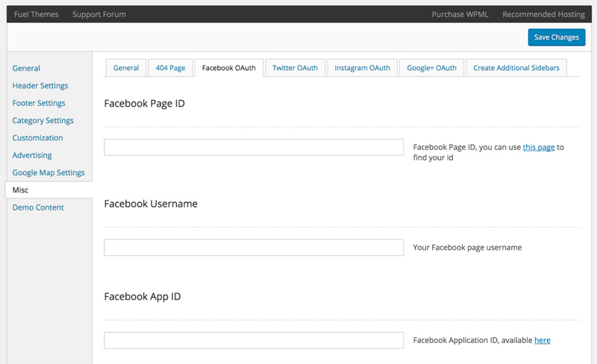Open Customization in the sidebar

pyautogui.click(x=37, y=138)
